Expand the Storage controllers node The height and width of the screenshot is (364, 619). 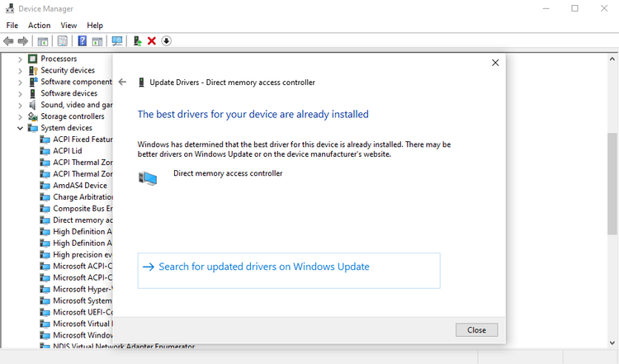point(20,116)
